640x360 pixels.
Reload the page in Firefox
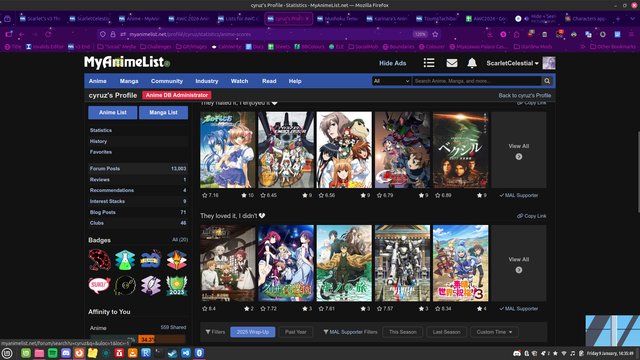click(48, 34)
